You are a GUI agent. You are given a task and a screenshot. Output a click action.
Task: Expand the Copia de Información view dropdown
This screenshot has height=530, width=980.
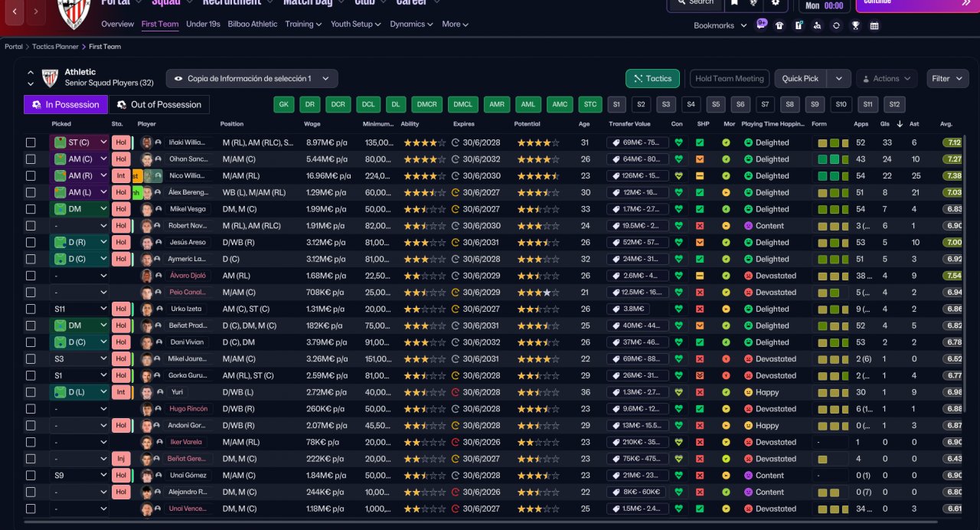coord(252,78)
